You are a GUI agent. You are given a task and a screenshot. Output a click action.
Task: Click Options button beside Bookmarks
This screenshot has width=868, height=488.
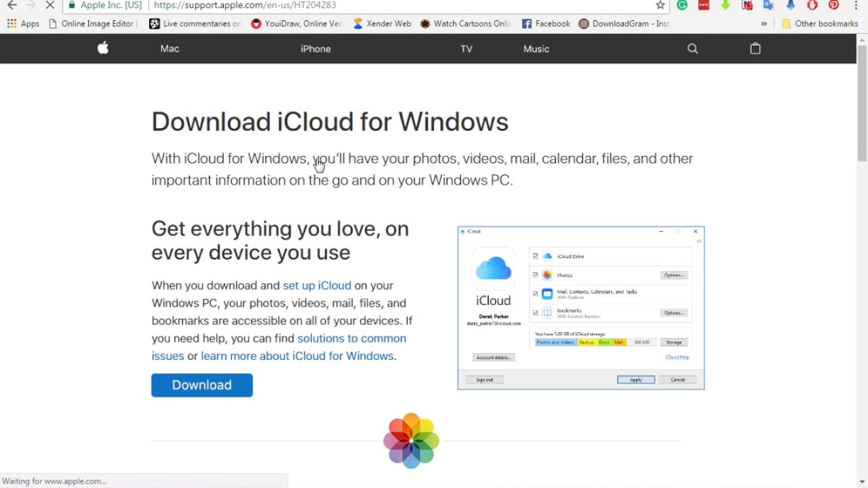click(x=674, y=312)
